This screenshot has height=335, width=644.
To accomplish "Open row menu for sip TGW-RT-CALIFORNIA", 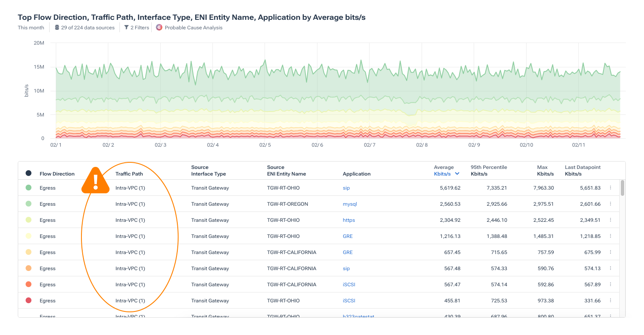I will point(611,268).
